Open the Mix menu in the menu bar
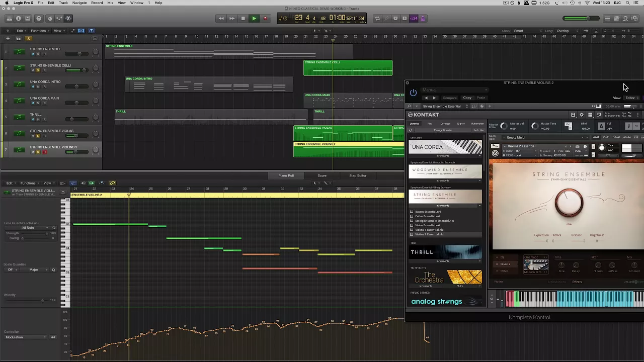 [110, 3]
